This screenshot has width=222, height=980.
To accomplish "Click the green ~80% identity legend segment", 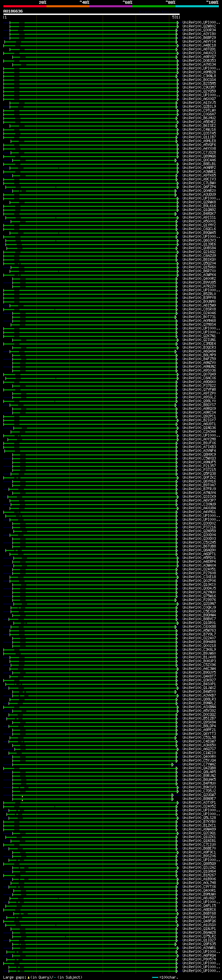I will [x=154, y=6].
